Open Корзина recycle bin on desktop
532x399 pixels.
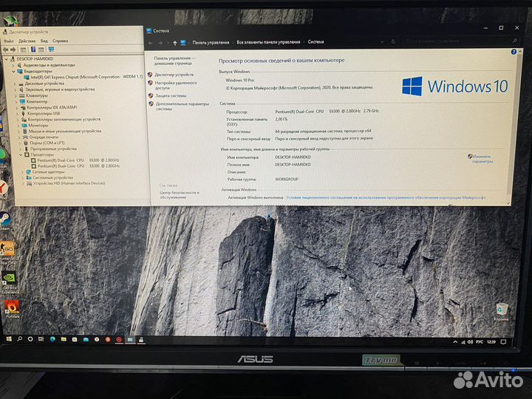click(501, 312)
